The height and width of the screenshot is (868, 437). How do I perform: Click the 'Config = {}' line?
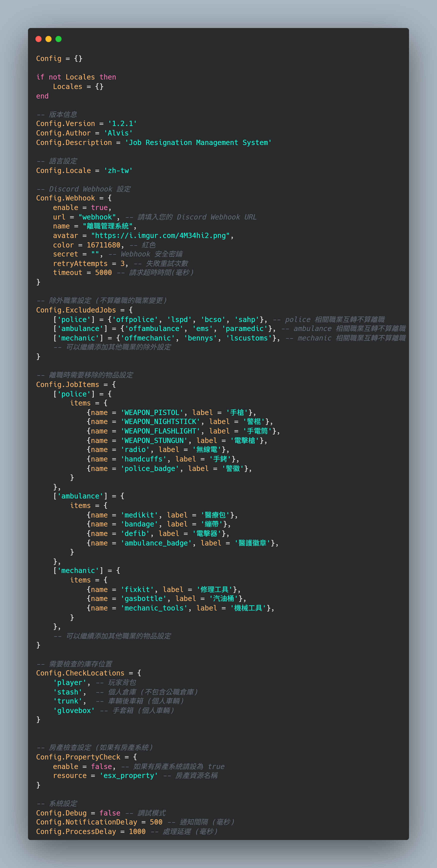[59, 59]
